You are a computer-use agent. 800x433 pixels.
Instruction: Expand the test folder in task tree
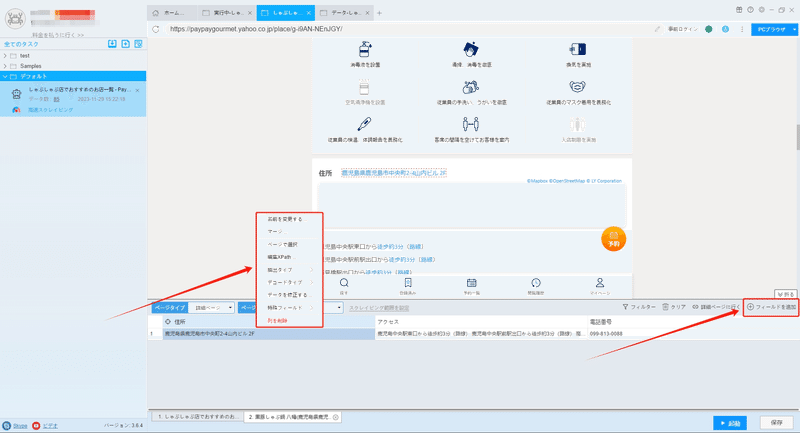[x=5, y=56]
